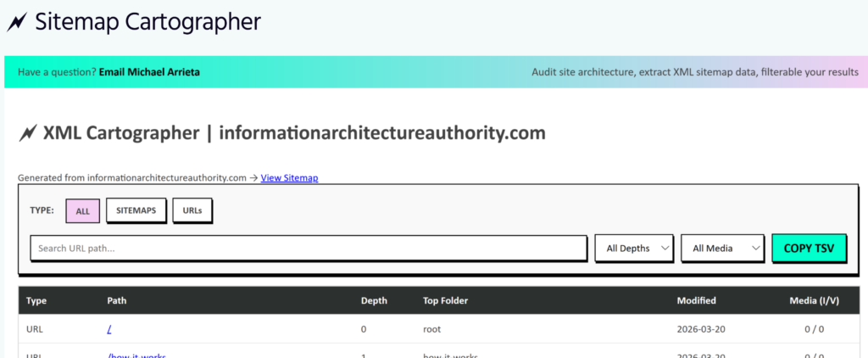Click the 2026-03-20 date in root row

(701, 329)
